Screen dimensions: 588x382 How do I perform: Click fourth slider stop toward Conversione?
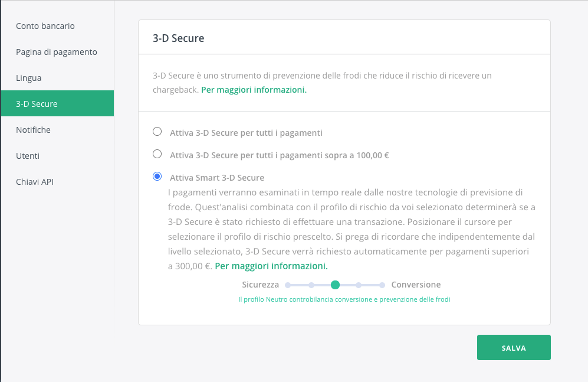359,285
